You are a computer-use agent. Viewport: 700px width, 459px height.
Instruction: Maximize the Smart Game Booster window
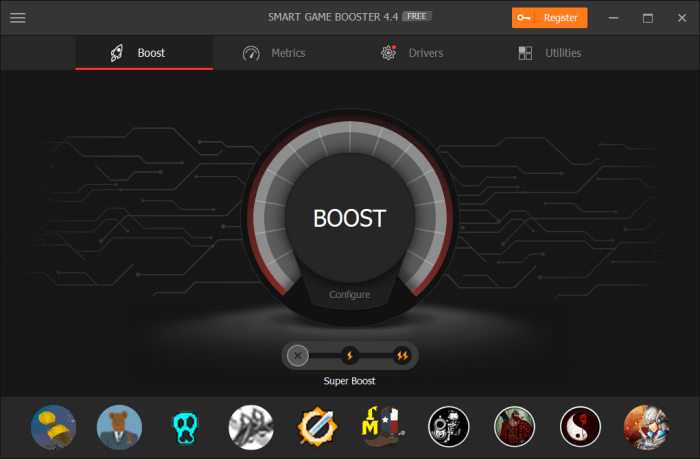[648, 18]
